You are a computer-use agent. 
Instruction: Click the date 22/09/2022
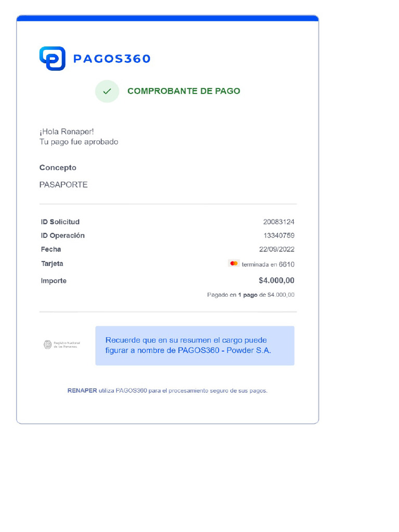277,249
